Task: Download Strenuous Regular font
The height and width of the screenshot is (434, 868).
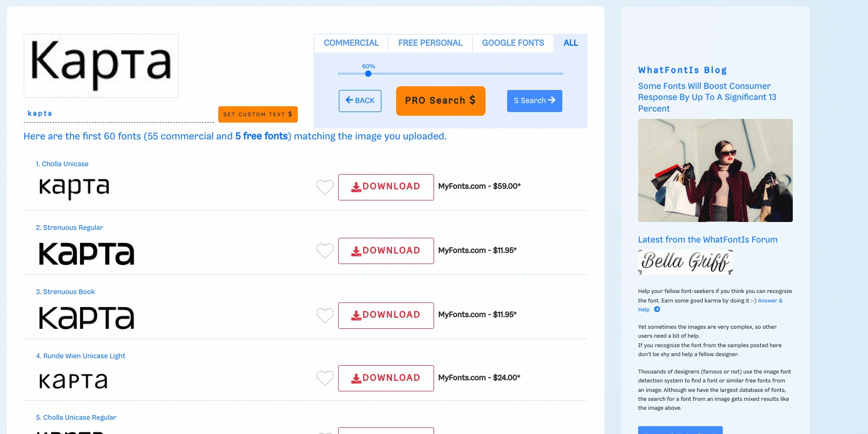Action: coord(386,251)
